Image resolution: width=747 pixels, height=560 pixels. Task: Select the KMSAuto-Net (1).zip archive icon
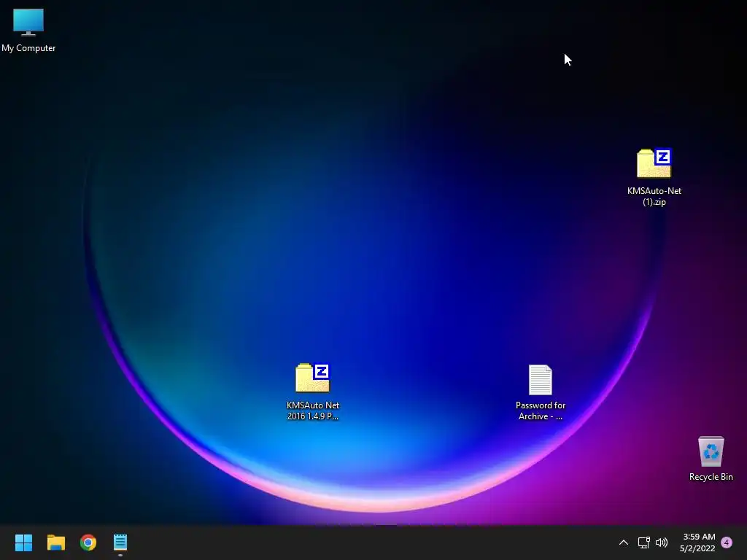point(654,163)
